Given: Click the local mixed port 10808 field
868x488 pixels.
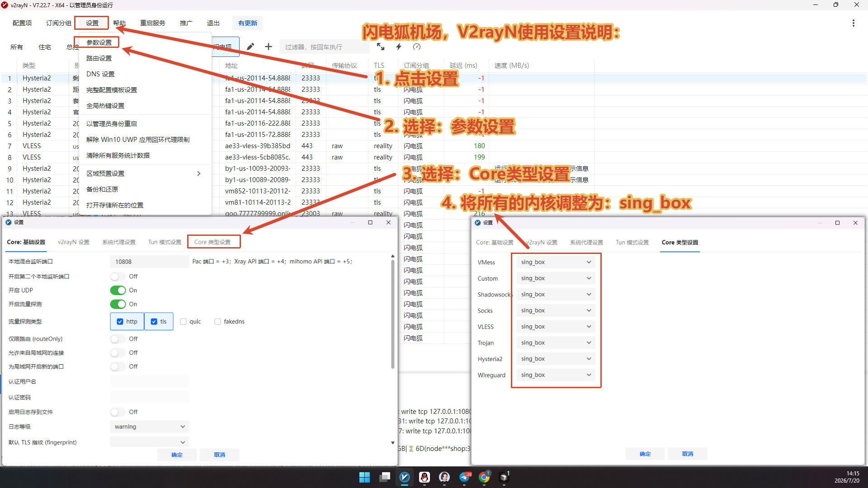Looking at the screenshot, I should click(x=150, y=262).
